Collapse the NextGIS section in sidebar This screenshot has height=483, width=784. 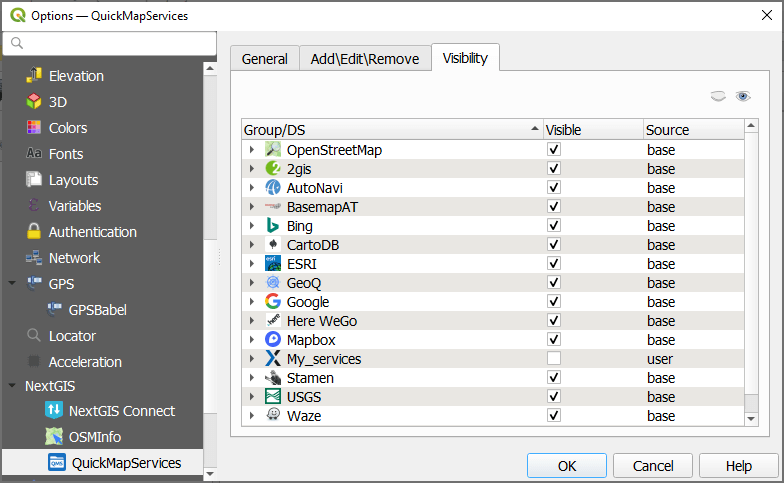tap(13, 386)
